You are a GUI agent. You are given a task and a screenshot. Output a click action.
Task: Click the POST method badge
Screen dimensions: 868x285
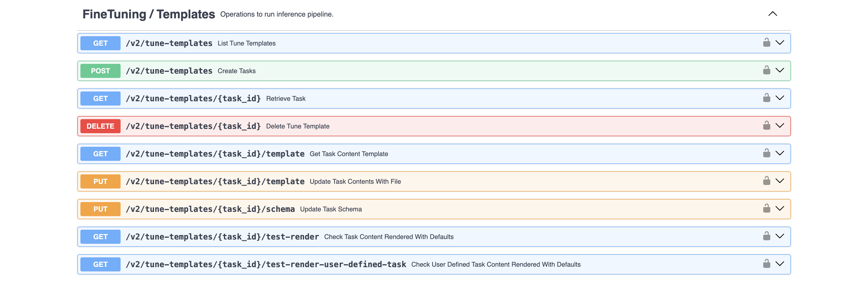point(100,71)
